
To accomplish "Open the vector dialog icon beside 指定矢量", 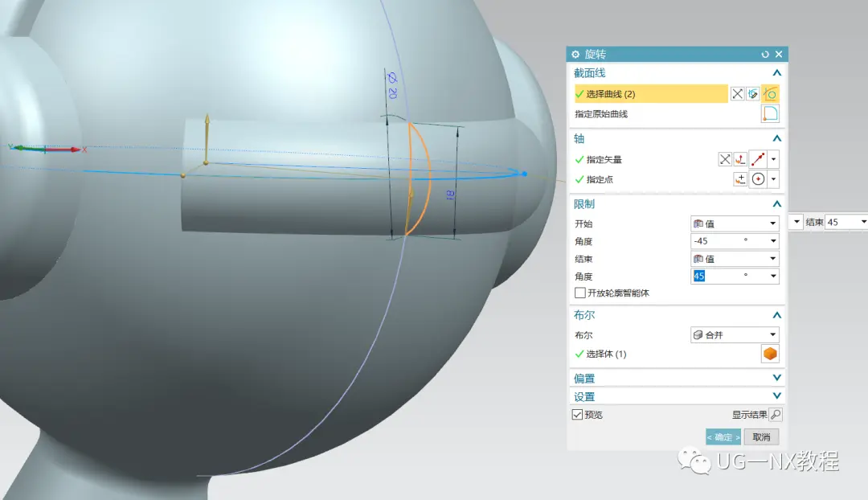I will point(740,159).
